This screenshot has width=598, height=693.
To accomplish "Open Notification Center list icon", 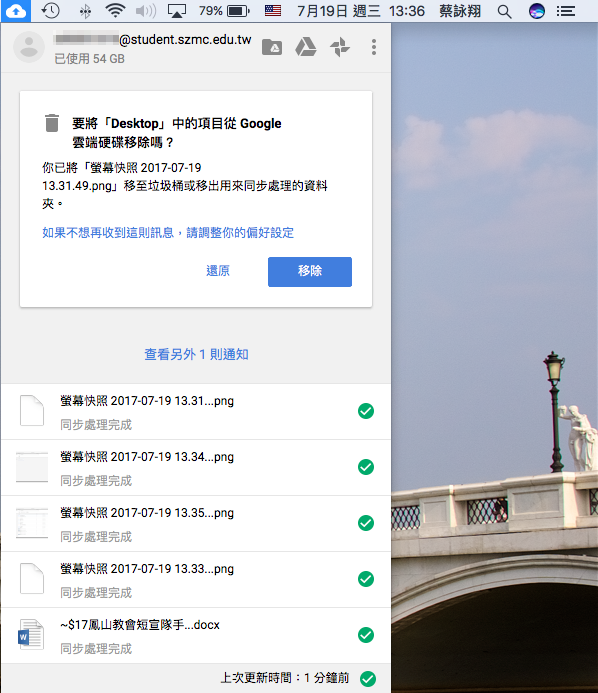I will click(x=565, y=11).
